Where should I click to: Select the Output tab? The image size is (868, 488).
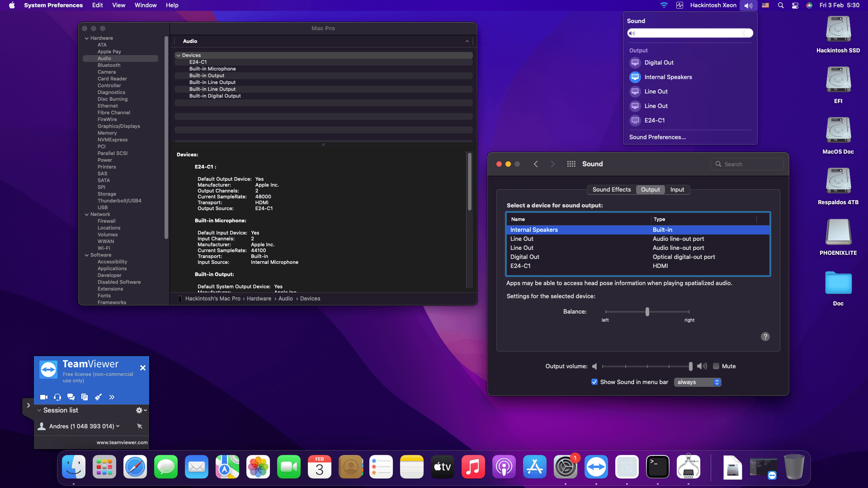pyautogui.click(x=650, y=190)
